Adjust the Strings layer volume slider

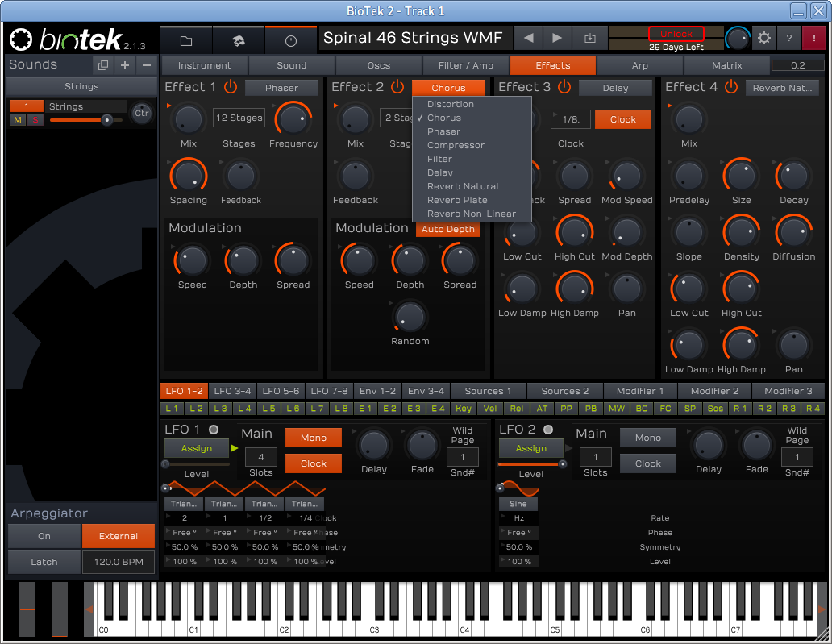(86, 120)
